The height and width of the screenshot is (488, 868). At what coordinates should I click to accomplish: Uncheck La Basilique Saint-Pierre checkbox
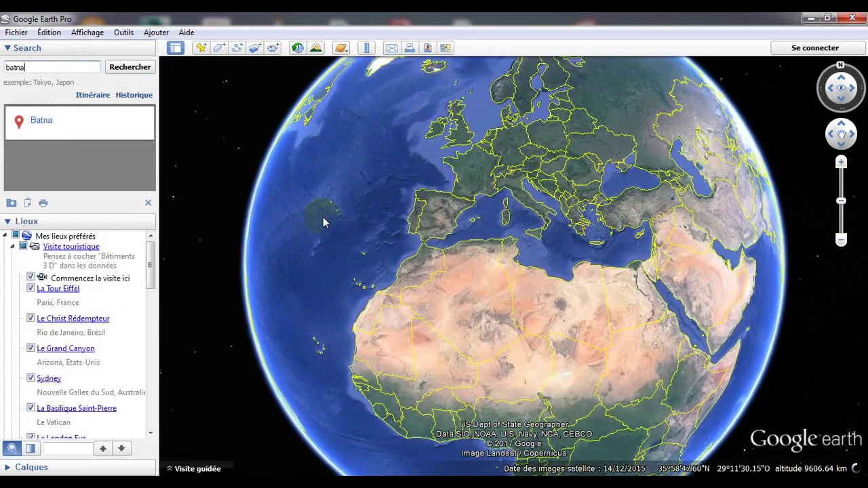tap(31, 407)
